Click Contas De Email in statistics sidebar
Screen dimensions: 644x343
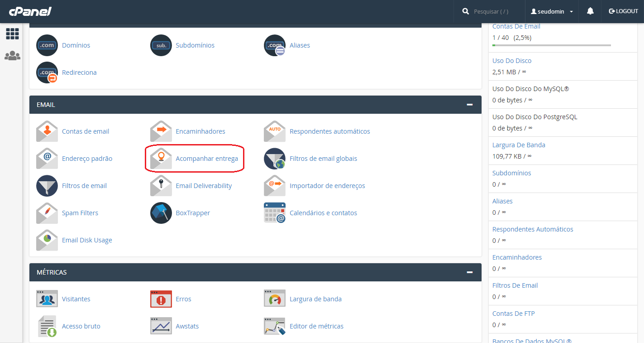[x=516, y=26]
